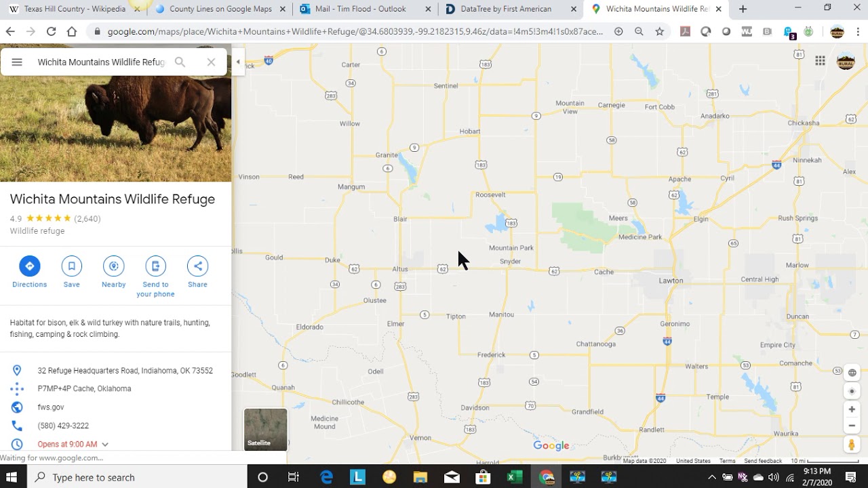Image resolution: width=868 pixels, height=488 pixels.
Task: Switch to Satellite map view
Action: click(x=265, y=429)
